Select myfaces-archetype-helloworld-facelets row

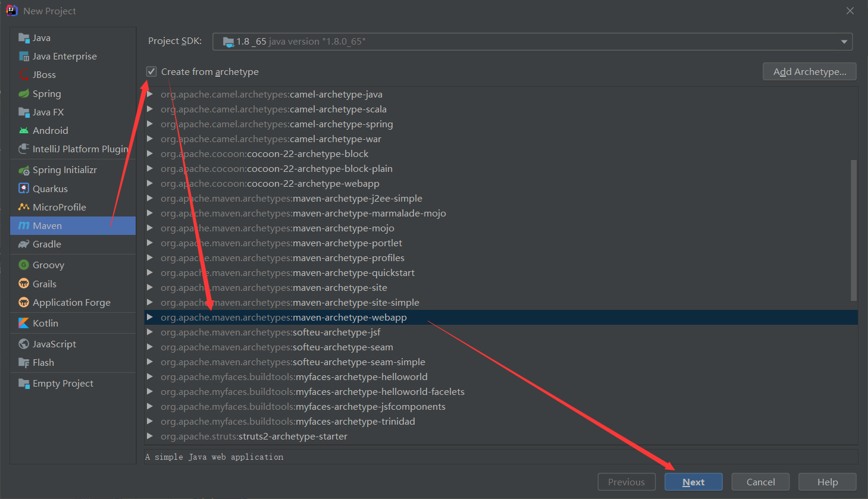point(501,391)
